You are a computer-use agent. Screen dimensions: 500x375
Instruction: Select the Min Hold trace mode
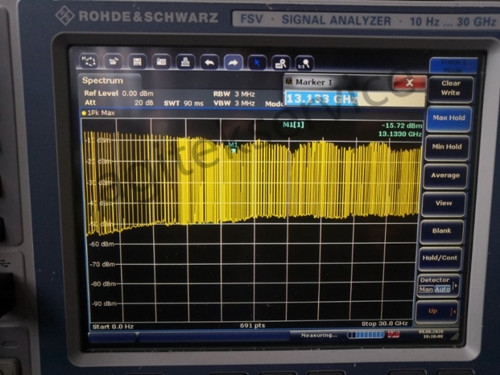click(x=447, y=147)
